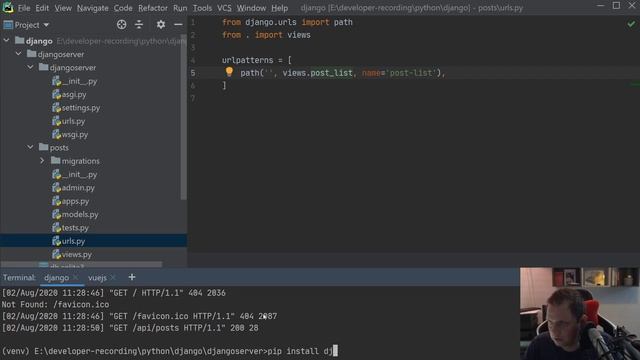Close the vuejs terminal tab

coord(113,278)
